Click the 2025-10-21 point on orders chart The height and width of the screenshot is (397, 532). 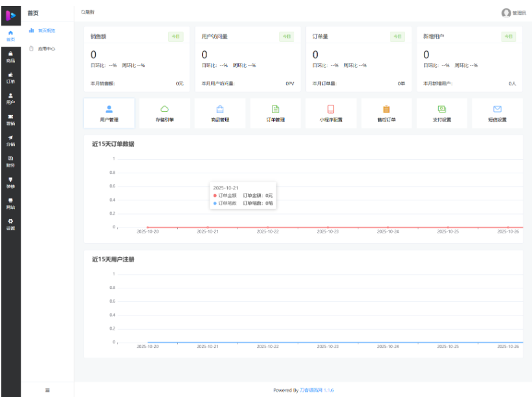[208, 227]
